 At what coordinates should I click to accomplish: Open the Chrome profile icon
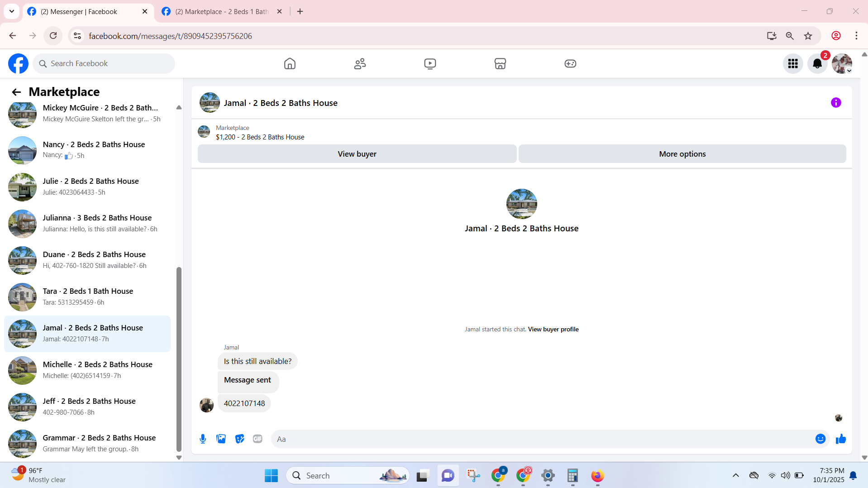(836, 36)
